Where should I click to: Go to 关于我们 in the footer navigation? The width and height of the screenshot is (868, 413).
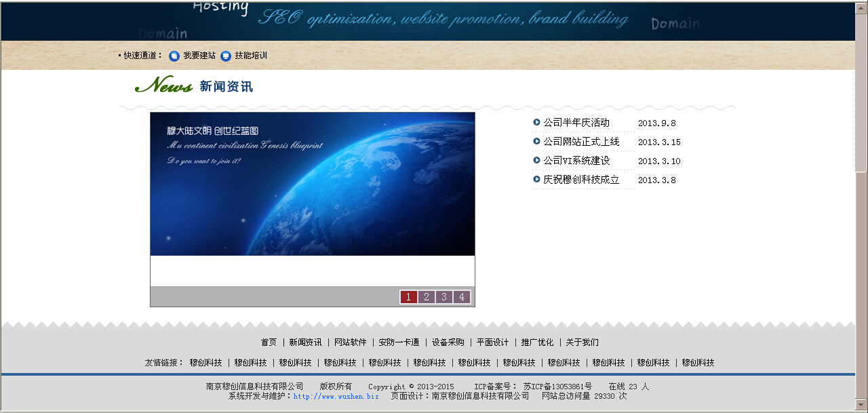(x=582, y=342)
